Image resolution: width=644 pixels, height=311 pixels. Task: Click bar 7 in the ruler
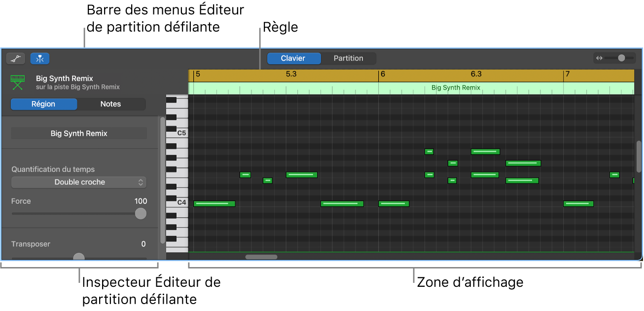tap(568, 75)
